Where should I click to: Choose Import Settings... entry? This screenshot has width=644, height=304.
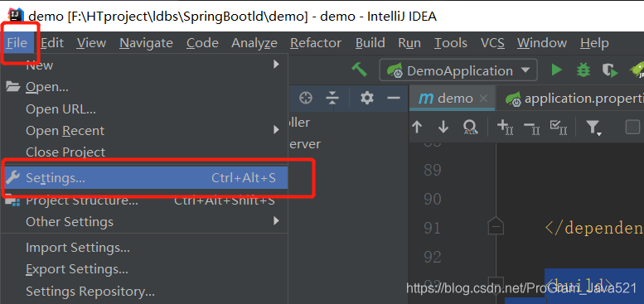click(x=144, y=248)
